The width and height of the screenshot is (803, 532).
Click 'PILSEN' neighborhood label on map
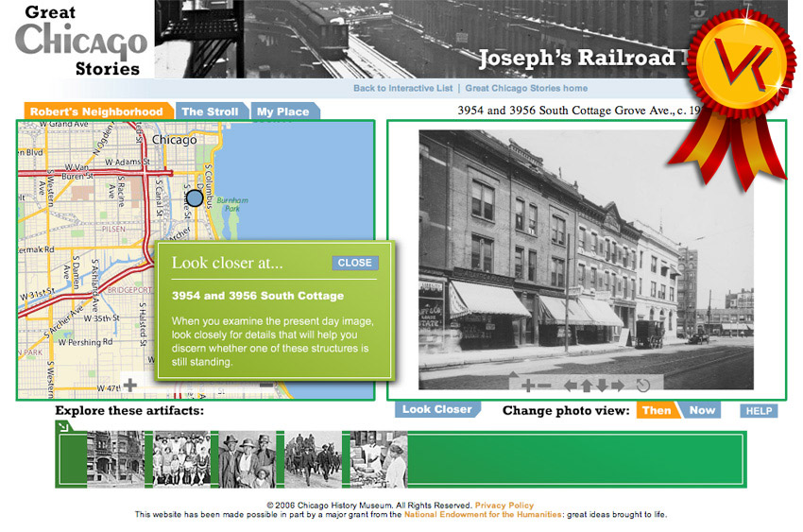(113, 229)
